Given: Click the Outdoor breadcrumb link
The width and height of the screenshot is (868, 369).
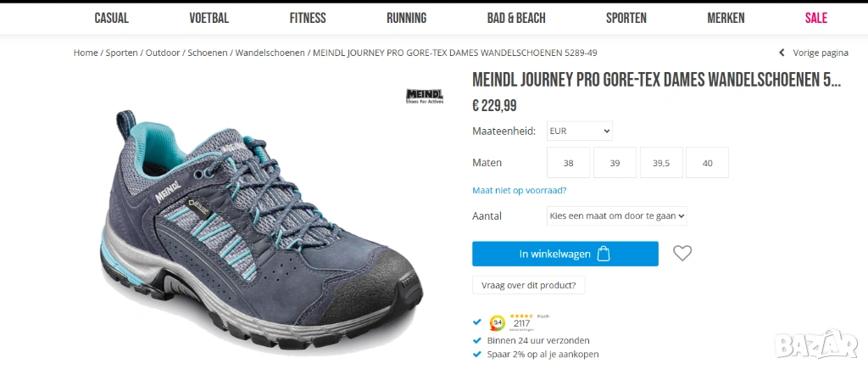Looking at the screenshot, I should 163,53.
